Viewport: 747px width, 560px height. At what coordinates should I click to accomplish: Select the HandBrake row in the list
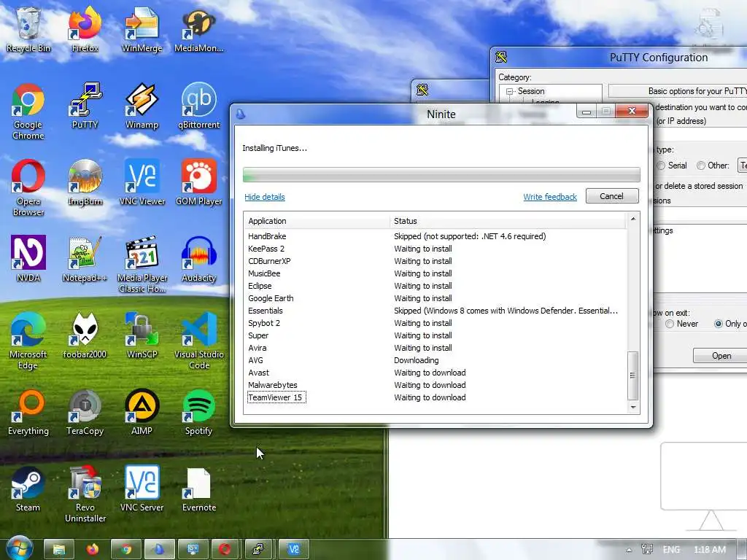[x=436, y=236]
